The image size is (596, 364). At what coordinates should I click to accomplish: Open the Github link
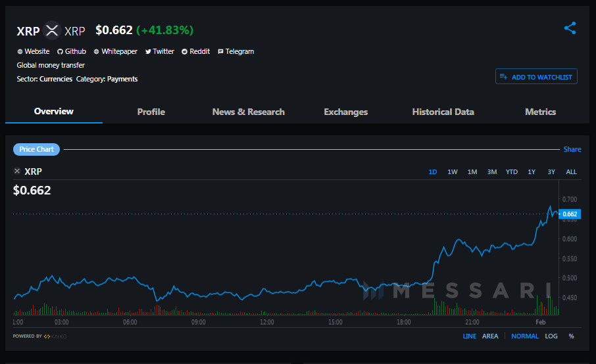point(72,51)
